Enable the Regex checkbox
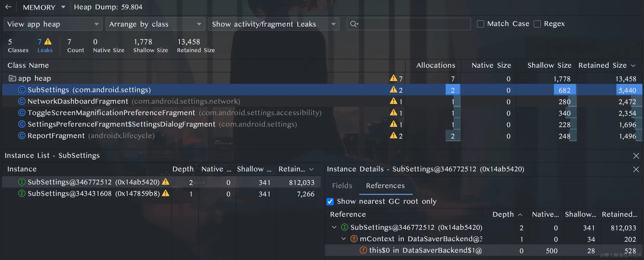This screenshot has width=644, height=260. (537, 24)
